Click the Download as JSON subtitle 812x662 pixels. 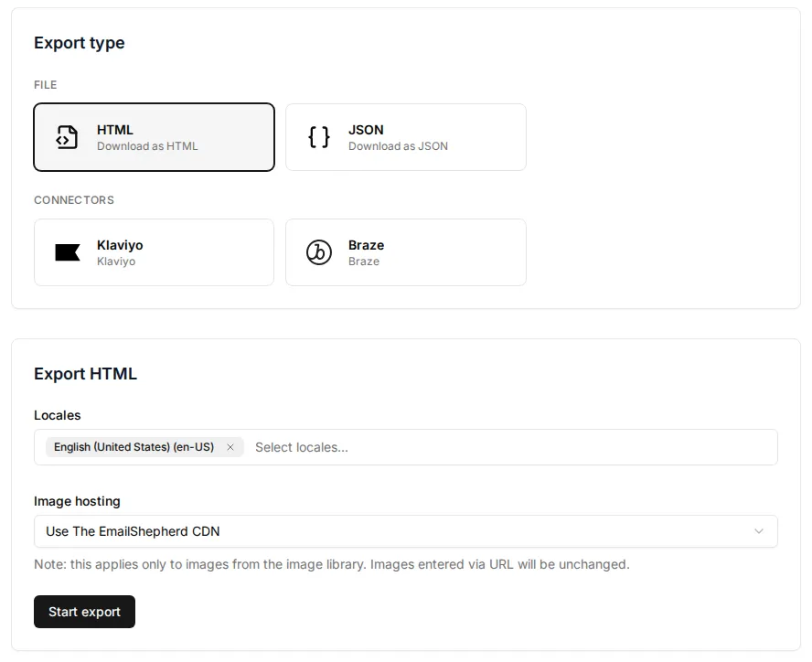[398, 146]
